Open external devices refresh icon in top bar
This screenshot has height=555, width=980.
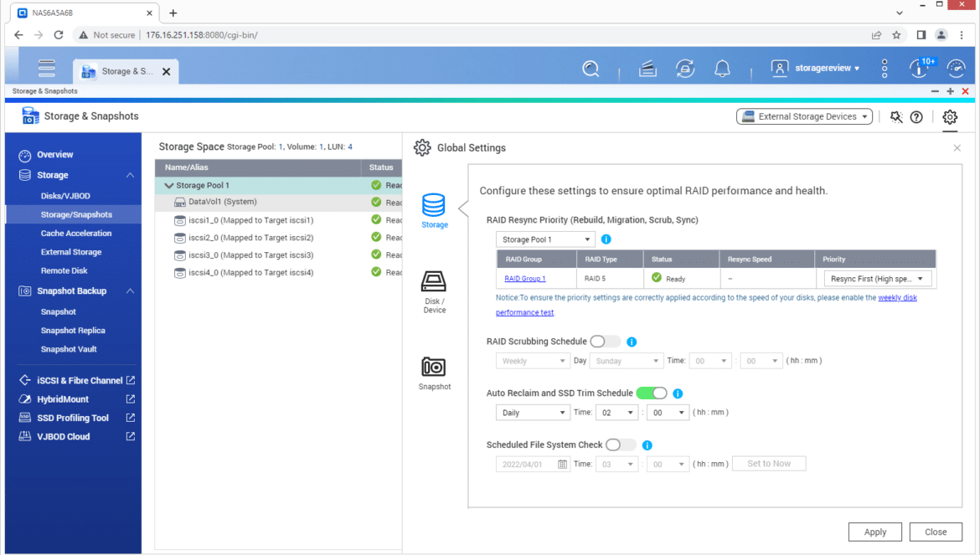click(685, 68)
